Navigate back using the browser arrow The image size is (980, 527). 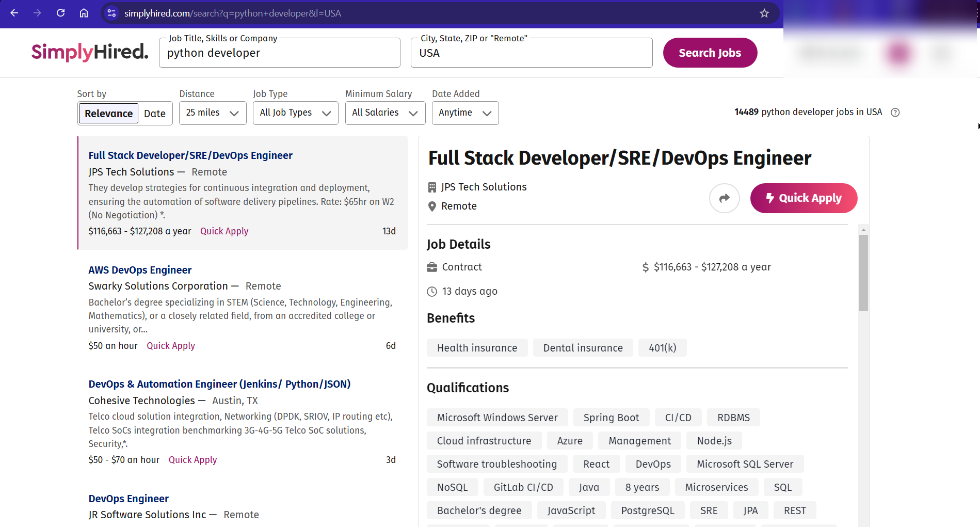pos(14,13)
